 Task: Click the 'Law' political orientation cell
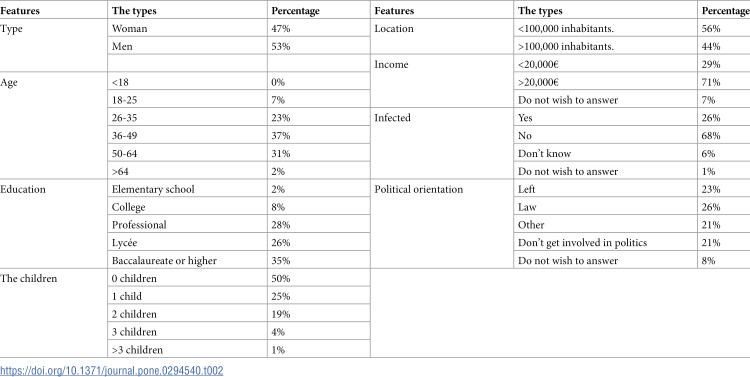pos(606,207)
